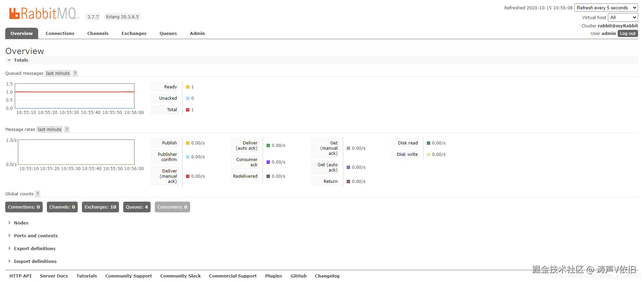Click Get (auto ack) swatch

pos(348,167)
